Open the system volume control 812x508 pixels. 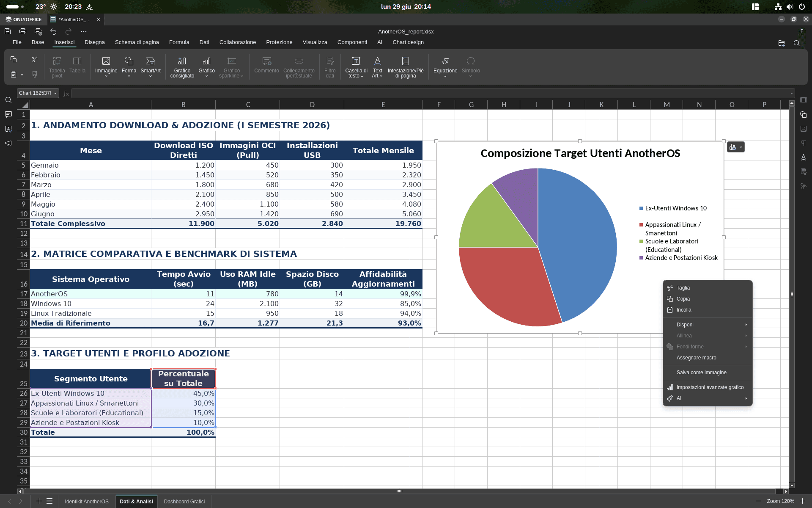[x=790, y=7]
